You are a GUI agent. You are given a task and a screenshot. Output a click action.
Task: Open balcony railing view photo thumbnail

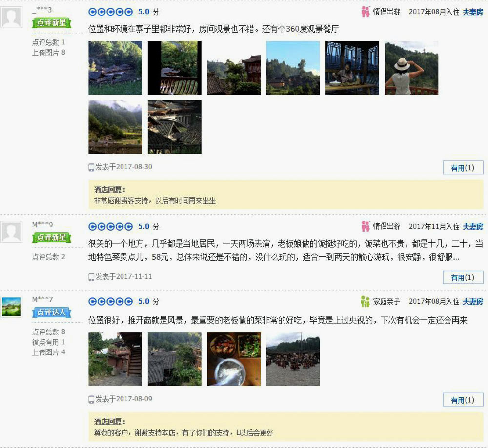175,68
